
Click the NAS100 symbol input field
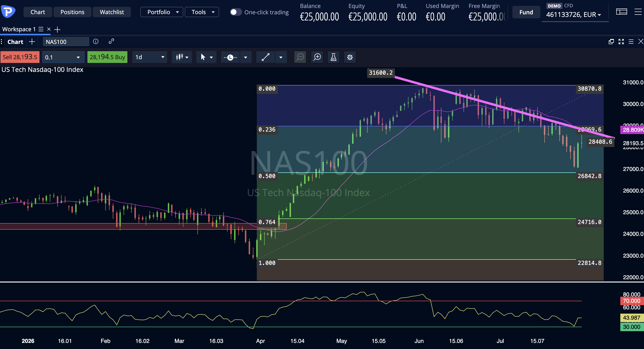66,42
